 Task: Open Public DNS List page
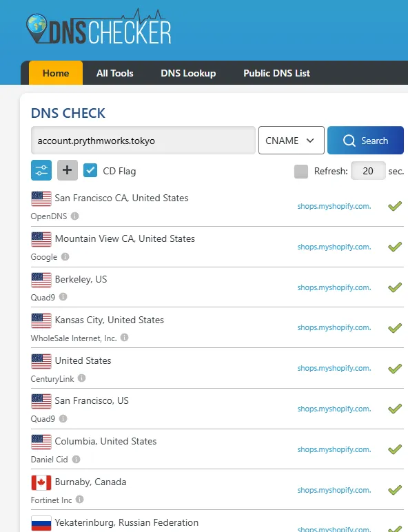point(276,73)
